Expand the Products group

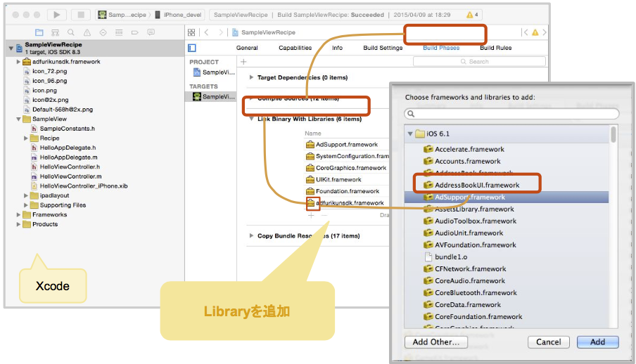point(18,224)
